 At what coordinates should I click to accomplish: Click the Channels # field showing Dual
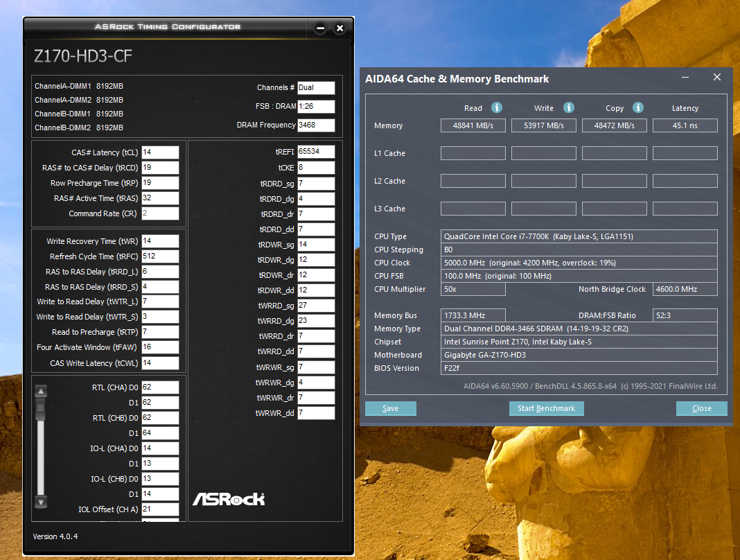[x=316, y=88]
